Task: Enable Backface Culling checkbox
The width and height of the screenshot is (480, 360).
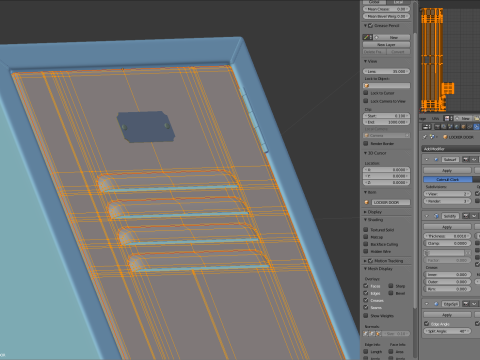Action: tap(366, 244)
